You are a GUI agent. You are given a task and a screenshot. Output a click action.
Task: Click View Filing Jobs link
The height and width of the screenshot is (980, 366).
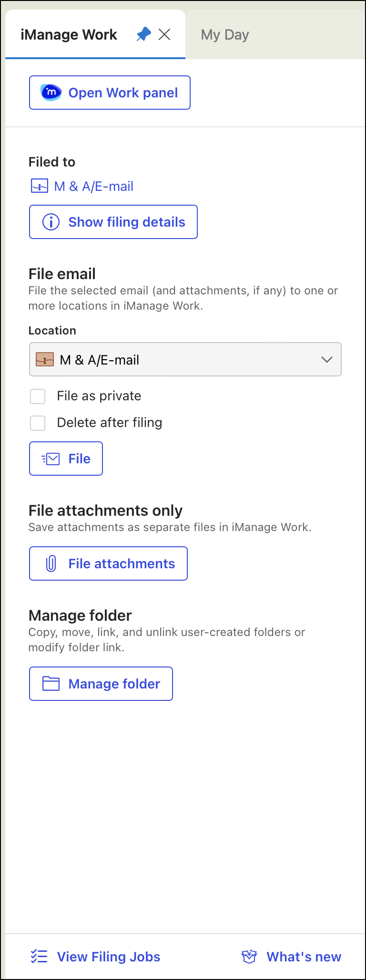[x=109, y=957]
